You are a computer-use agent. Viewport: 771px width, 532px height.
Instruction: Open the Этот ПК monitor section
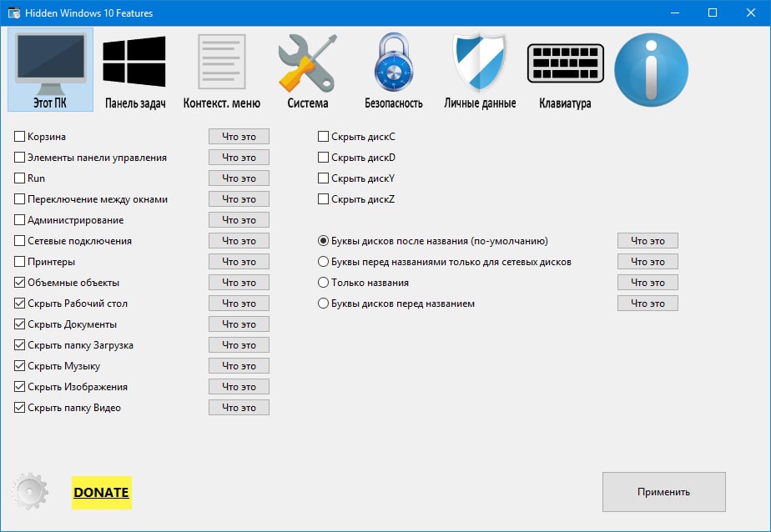coord(50,70)
